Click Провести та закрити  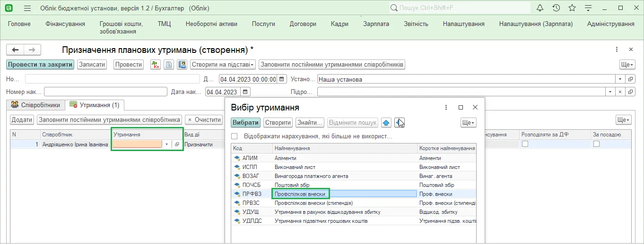(x=40, y=65)
